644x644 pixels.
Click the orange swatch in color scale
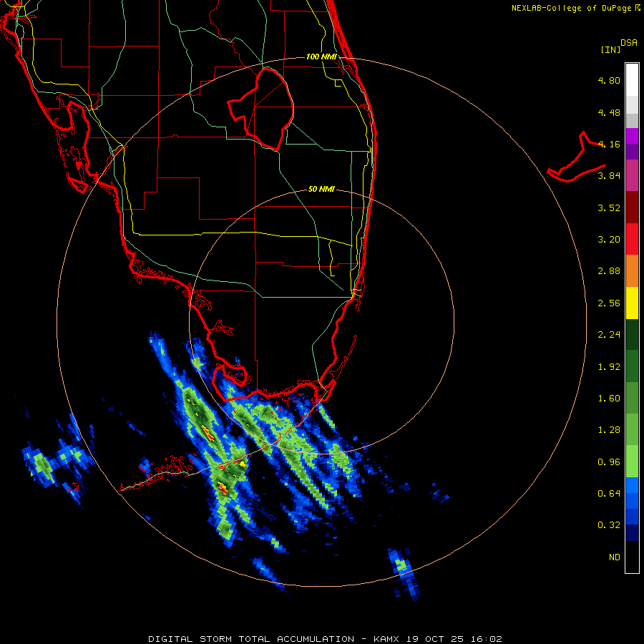(x=632, y=271)
